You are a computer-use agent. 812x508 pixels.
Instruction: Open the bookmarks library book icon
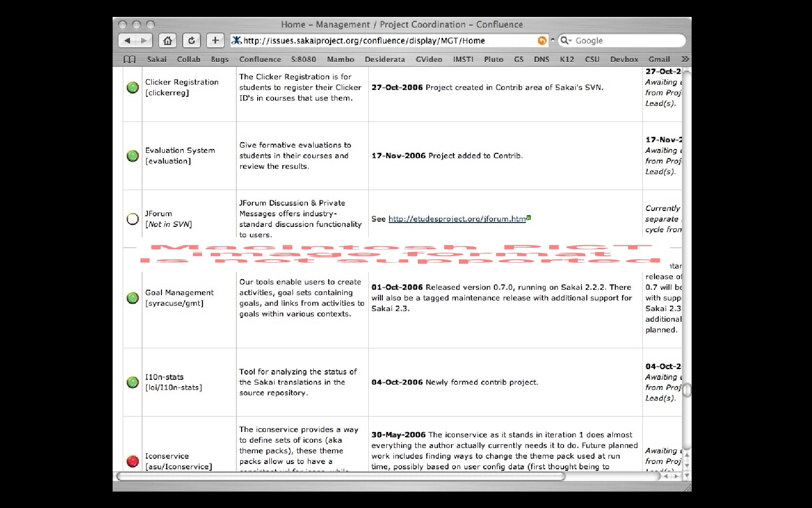click(129, 59)
